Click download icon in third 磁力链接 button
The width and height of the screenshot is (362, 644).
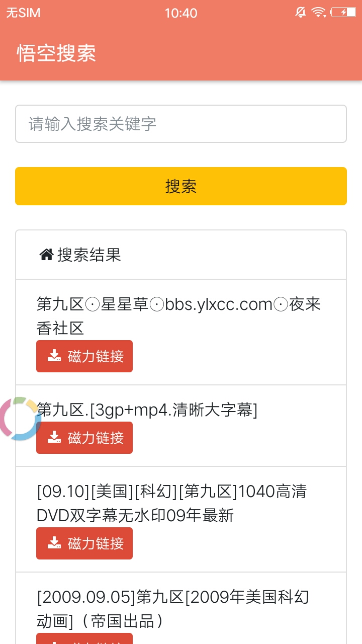click(x=54, y=543)
